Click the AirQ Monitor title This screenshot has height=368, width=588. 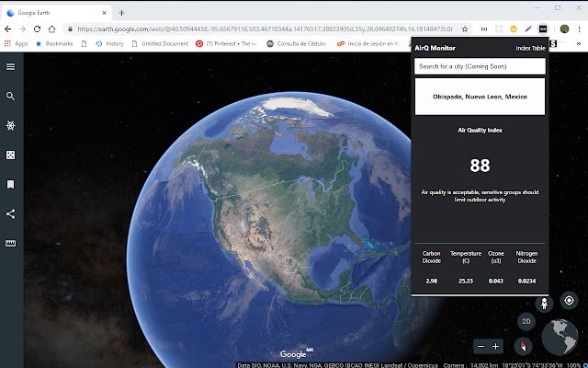(x=435, y=48)
